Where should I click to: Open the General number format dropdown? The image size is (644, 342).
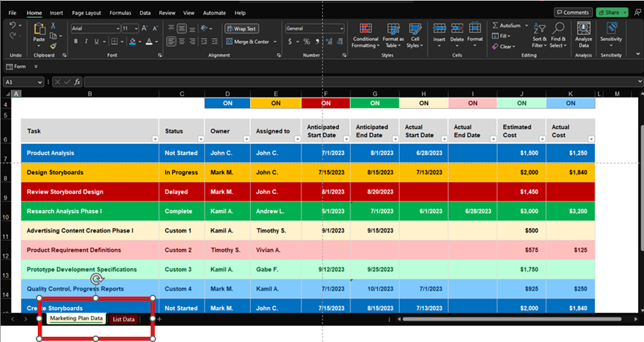341,28
